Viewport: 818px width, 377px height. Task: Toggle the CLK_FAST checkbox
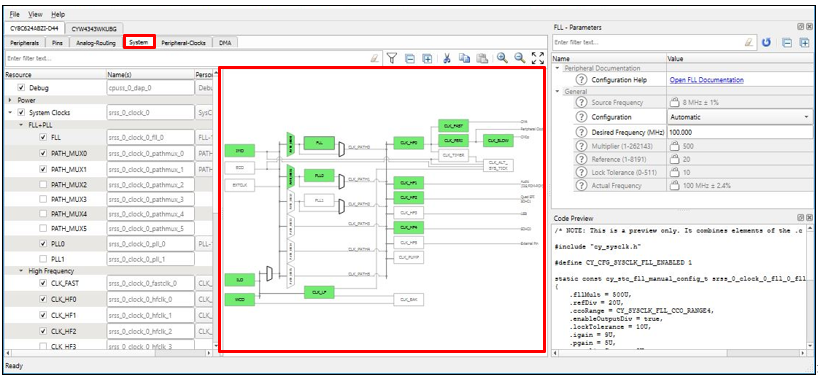pos(43,284)
